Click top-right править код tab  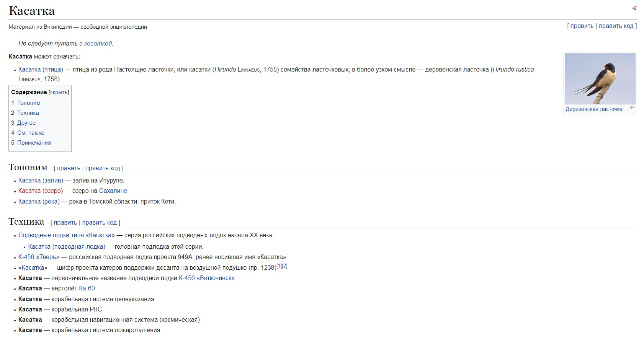(x=616, y=26)
